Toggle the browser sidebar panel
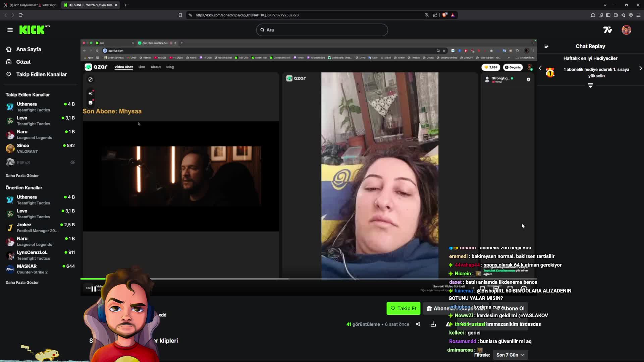The image size is (644, 362). 608,15
